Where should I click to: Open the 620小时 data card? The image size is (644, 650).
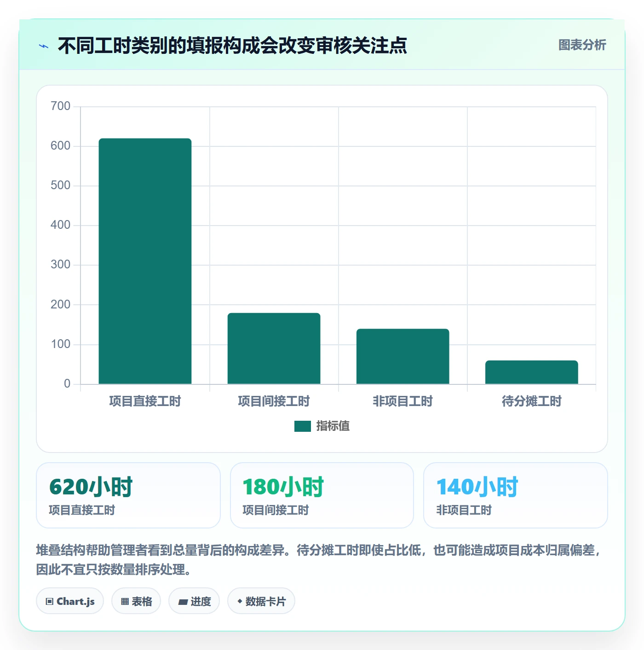tap(128, 495)
